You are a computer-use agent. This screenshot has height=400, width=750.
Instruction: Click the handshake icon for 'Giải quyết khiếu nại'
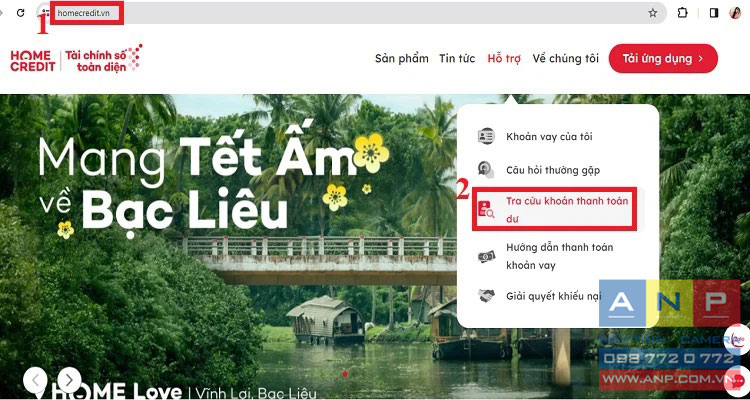pyautogui.click(x=486, y=296)
